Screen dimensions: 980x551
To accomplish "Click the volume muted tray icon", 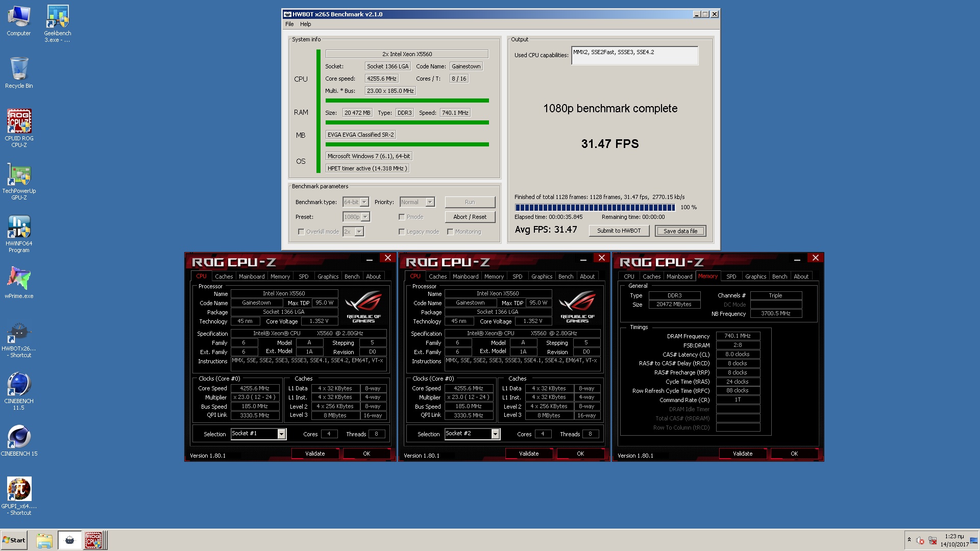I will tap(920, 540).
